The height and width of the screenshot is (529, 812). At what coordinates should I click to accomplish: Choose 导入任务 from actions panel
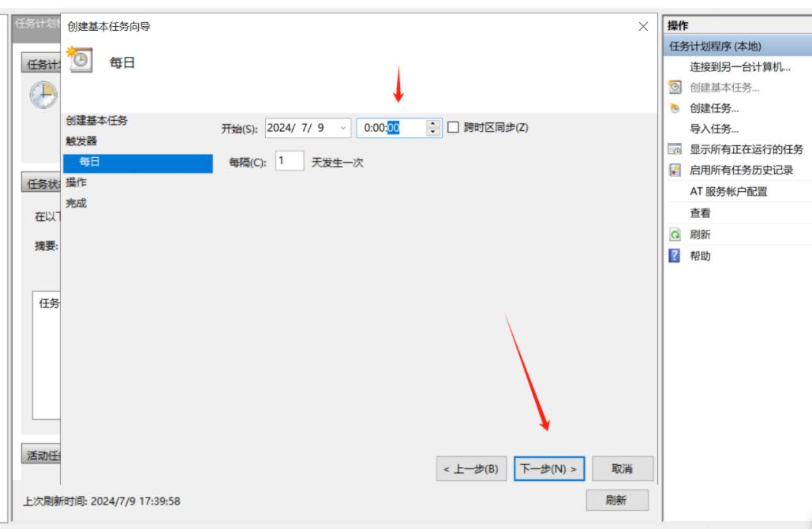[714, 129]
